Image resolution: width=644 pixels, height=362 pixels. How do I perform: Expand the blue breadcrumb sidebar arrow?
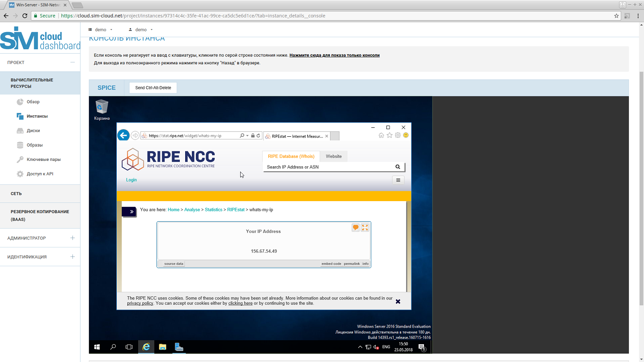[129, 211]
